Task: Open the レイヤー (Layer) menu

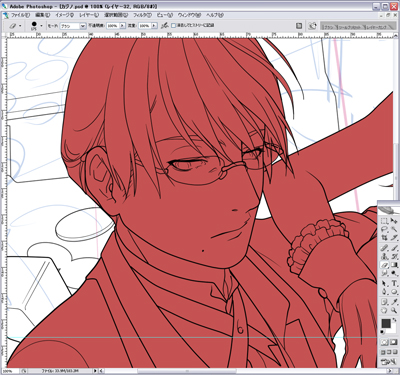Action: 89,15
